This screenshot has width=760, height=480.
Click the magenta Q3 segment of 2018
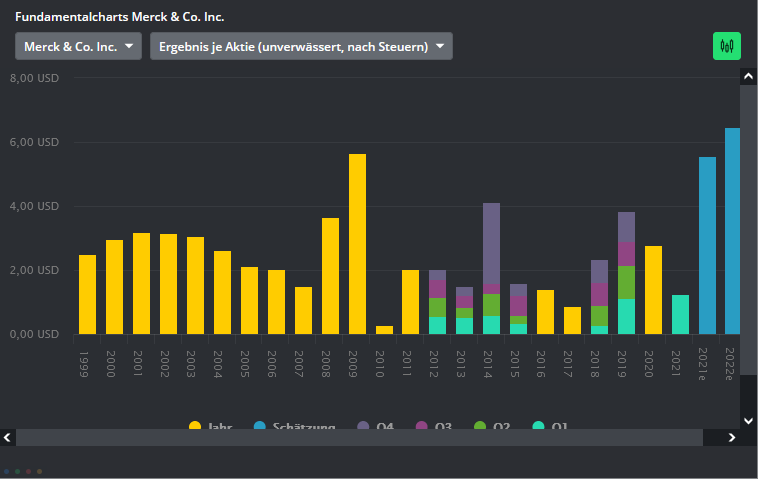click(x=600, y=294)
